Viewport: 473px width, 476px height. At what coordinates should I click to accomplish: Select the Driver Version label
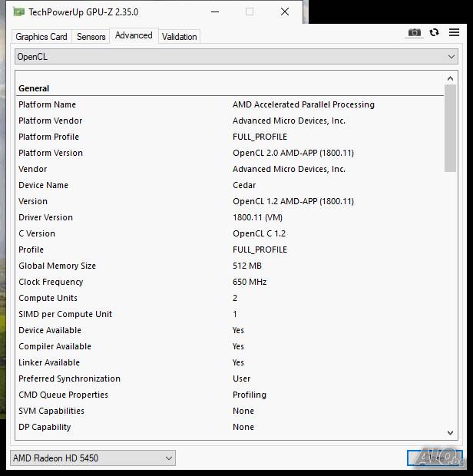click(45, 217)
